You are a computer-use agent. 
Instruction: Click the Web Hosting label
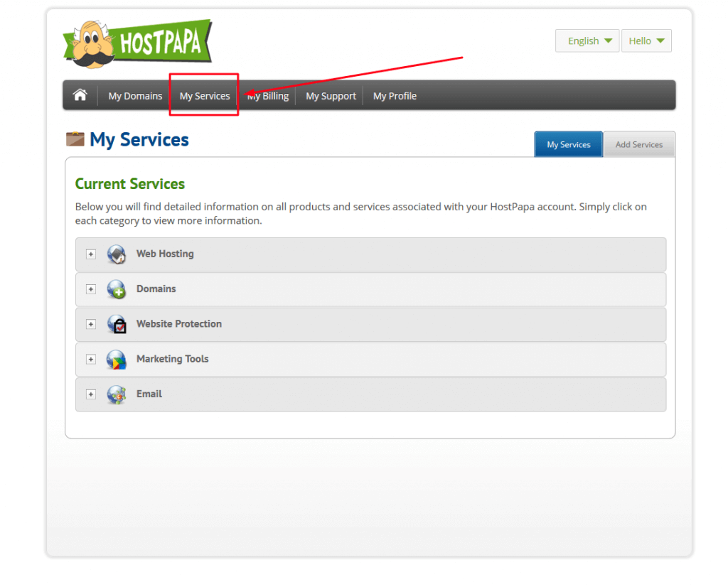(x=165, y=254)
